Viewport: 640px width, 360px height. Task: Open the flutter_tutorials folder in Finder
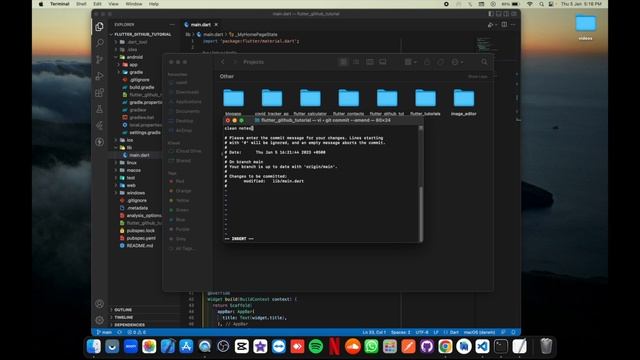[x=425, y=102]
